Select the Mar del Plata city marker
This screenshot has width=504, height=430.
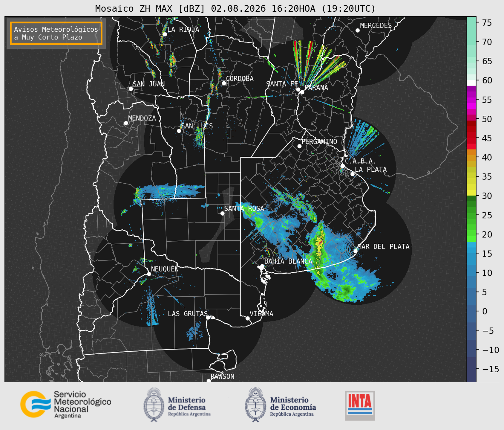pos(356,251)
